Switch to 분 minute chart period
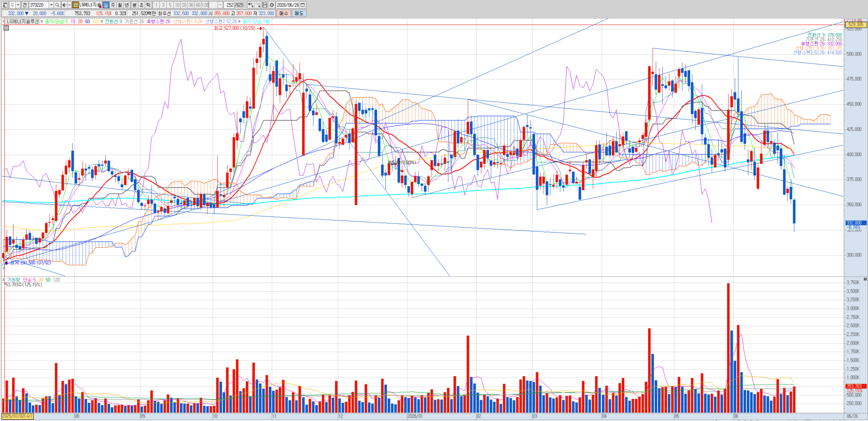868x421 pixels. 134,5
